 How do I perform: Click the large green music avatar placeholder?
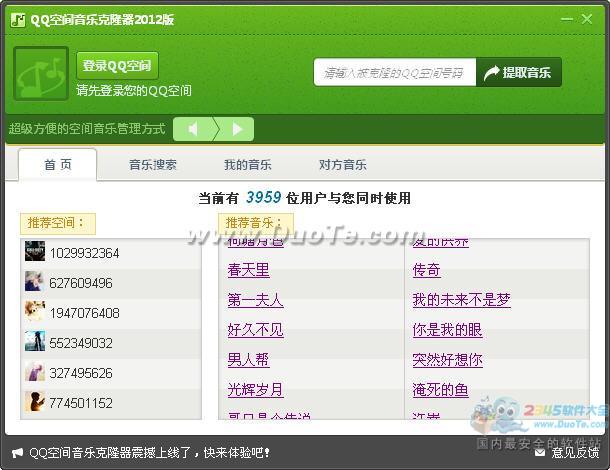pos(41,74)
